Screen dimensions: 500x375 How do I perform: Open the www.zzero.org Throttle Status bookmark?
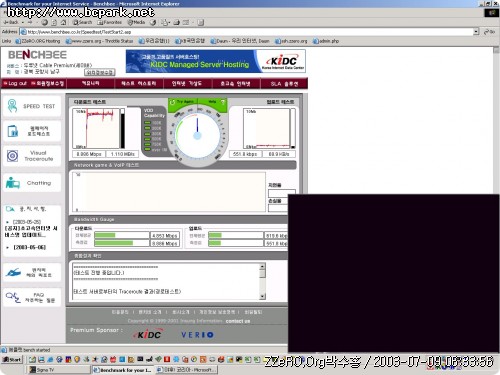point(99,41)
